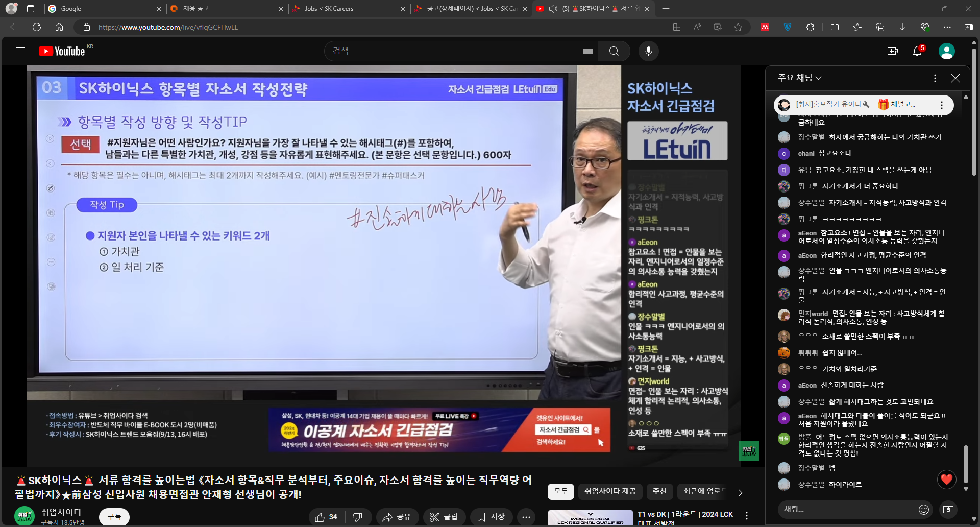Send heart reaction in chat

[x=947, y=479]
